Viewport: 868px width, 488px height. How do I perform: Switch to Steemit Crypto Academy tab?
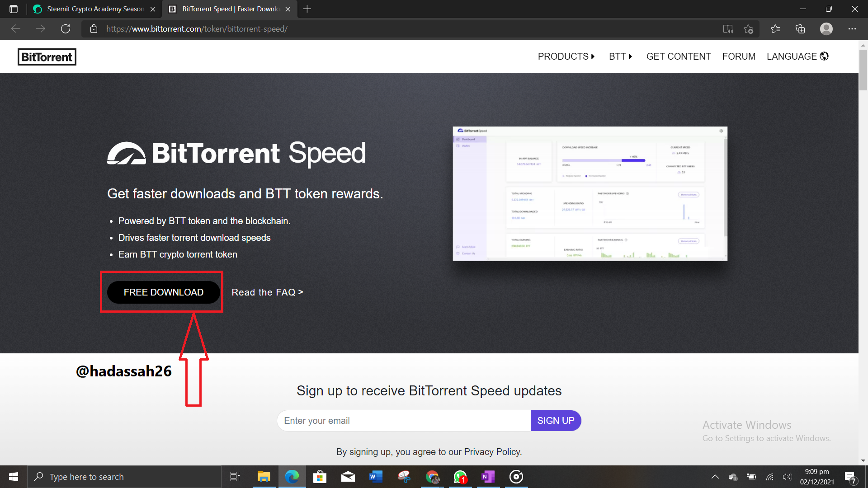[x=95, y=9]
